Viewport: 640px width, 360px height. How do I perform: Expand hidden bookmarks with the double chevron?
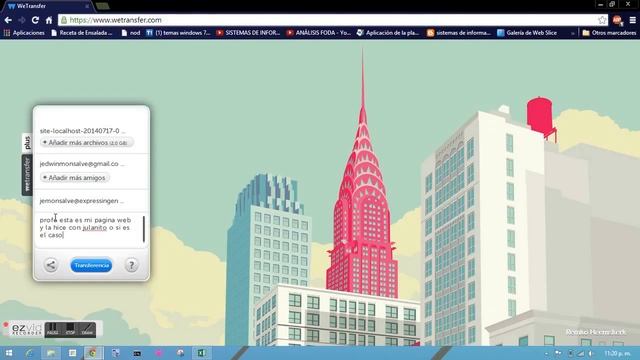(x=573, y=33)
